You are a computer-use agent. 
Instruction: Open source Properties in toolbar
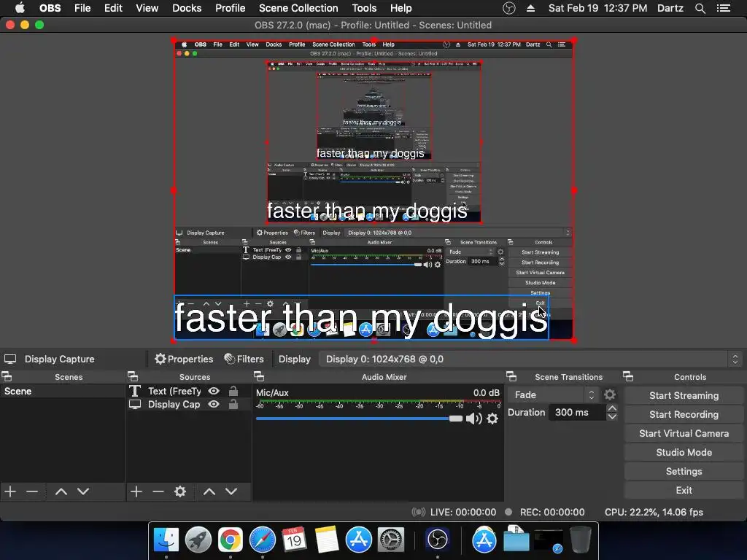(x=184, y=359)
